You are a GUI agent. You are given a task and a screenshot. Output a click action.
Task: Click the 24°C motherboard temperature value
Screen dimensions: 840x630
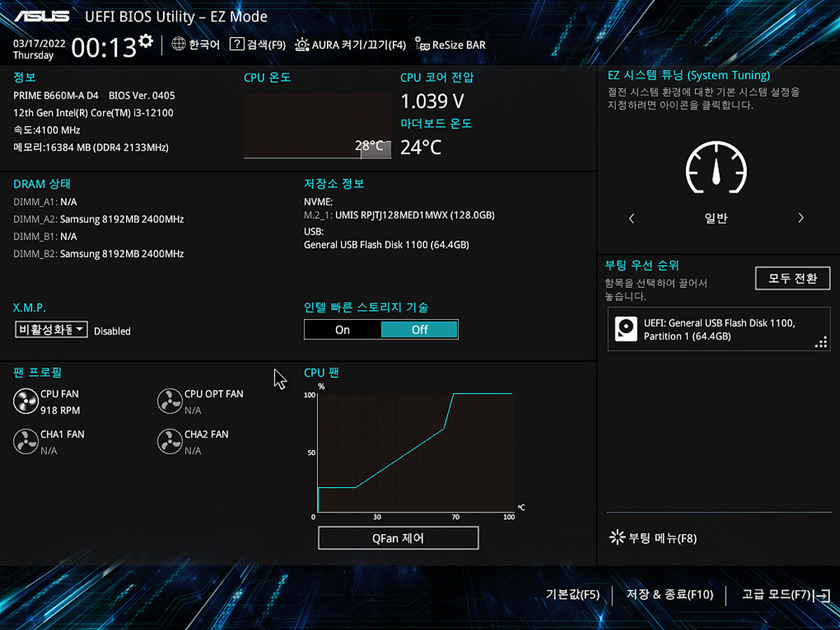pos(421,147)
